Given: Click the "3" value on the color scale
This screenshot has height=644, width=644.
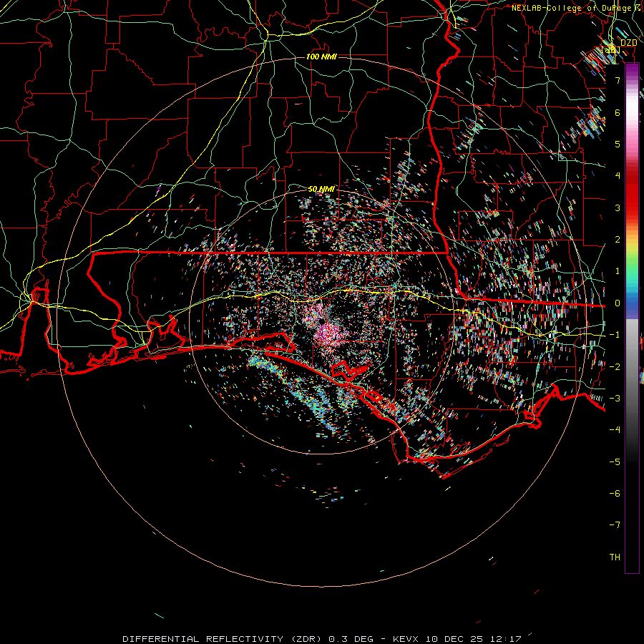Looking at the screenshot, I should [618, 208].
